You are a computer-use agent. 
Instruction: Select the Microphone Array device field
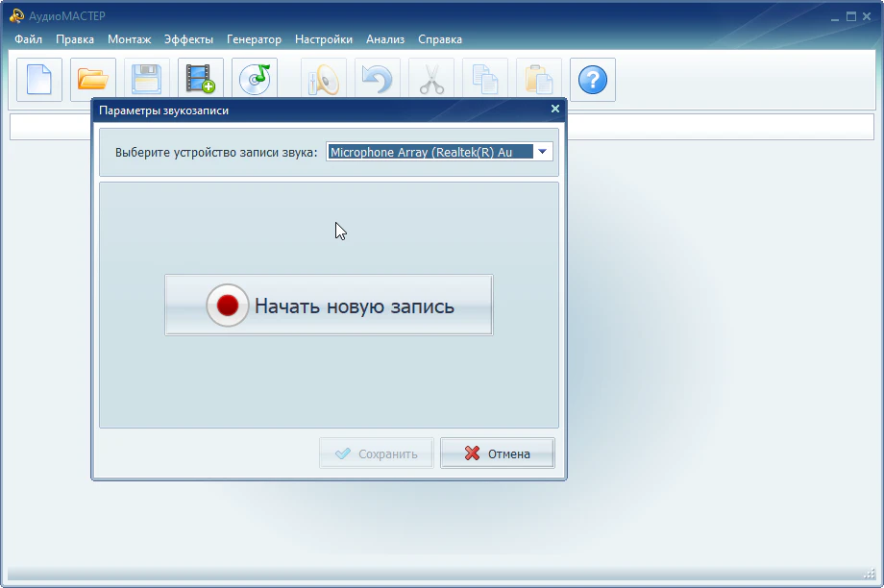pyautogui.click(x=430, y=152)
